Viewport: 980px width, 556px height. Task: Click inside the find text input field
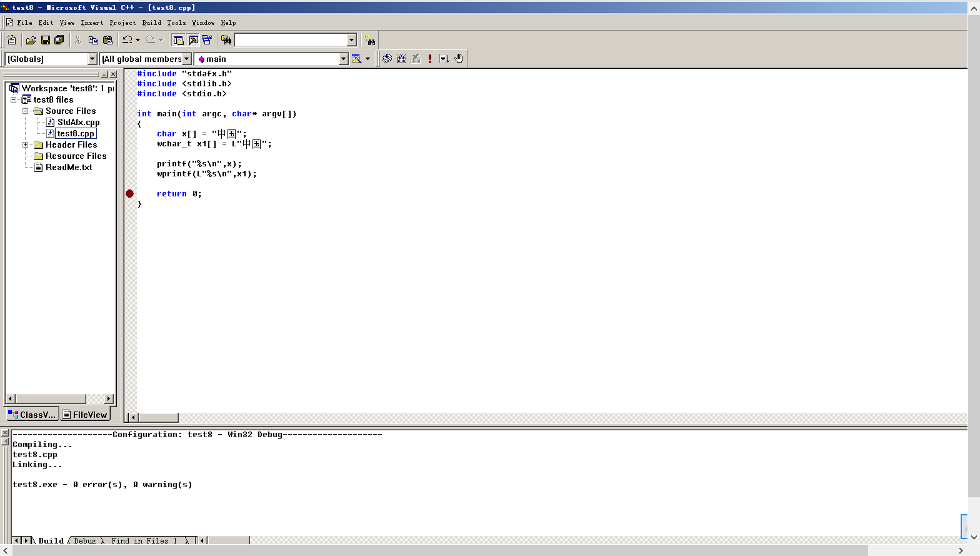291,40
